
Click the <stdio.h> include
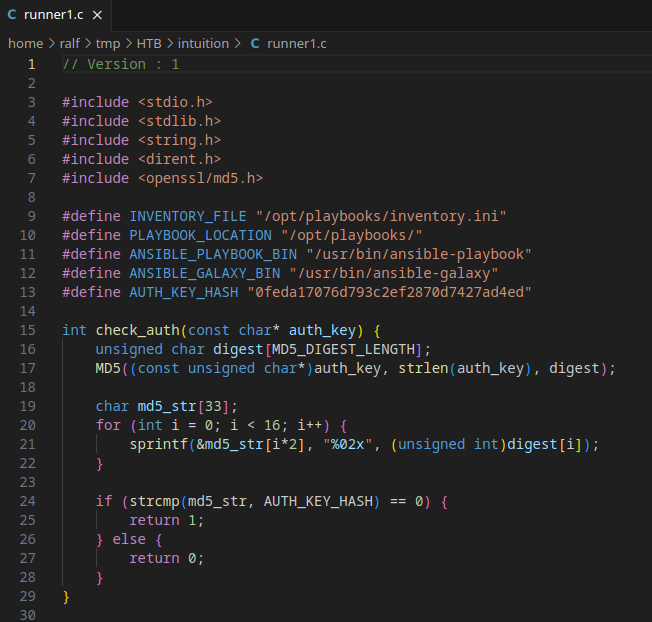pyautogui.click(x=175, y=102)
